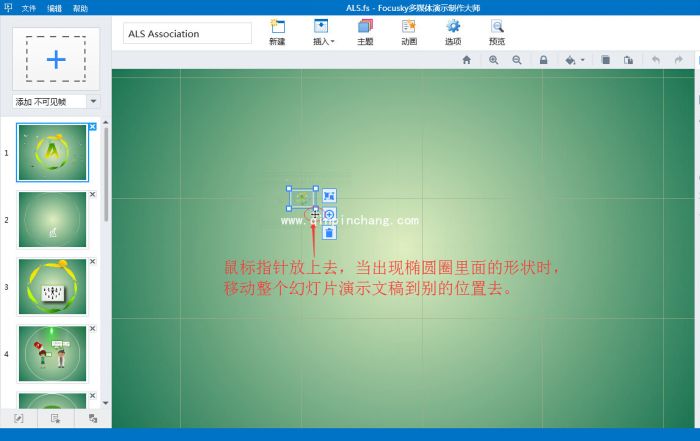Delete slide 4 with its X button
Viewport: 700px width, 441px height.
point(92,329)
